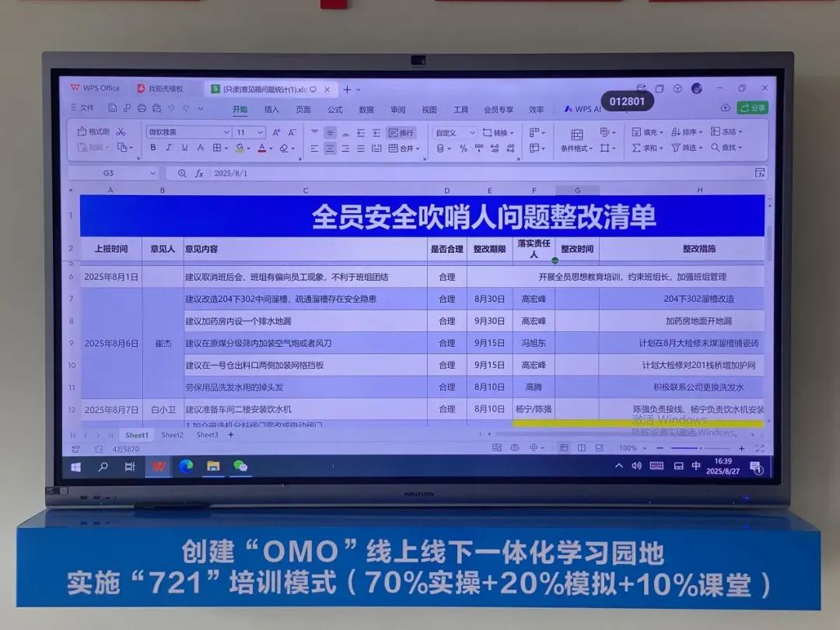Click the AutoSum (求和) icon

pyautogui.click(x=646, y=148)
